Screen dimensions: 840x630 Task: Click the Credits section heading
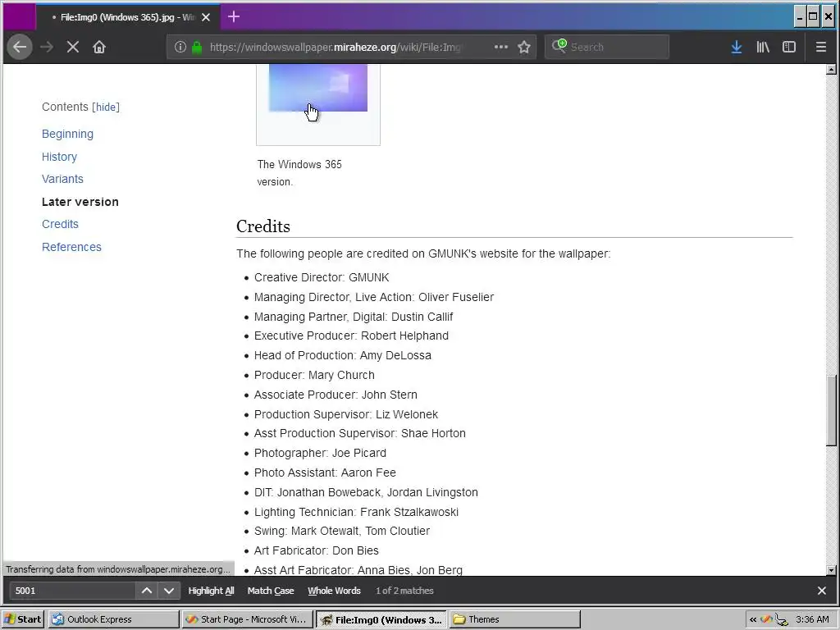(263, 226)
